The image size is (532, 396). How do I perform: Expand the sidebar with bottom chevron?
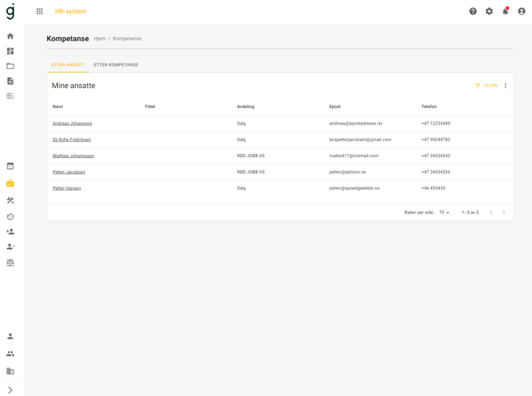pos(10,390)
